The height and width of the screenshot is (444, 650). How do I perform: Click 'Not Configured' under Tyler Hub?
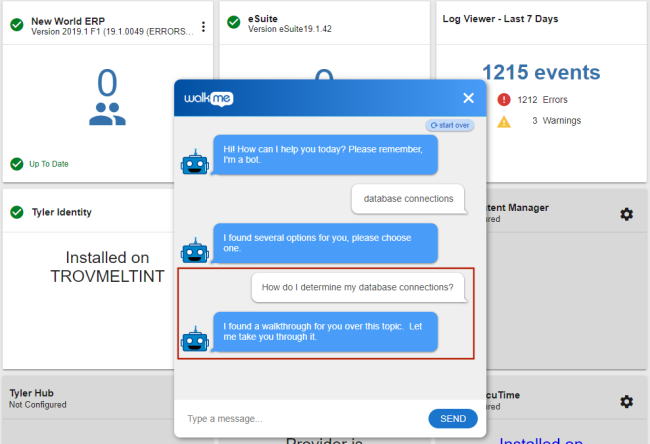[x=38, y=405]
